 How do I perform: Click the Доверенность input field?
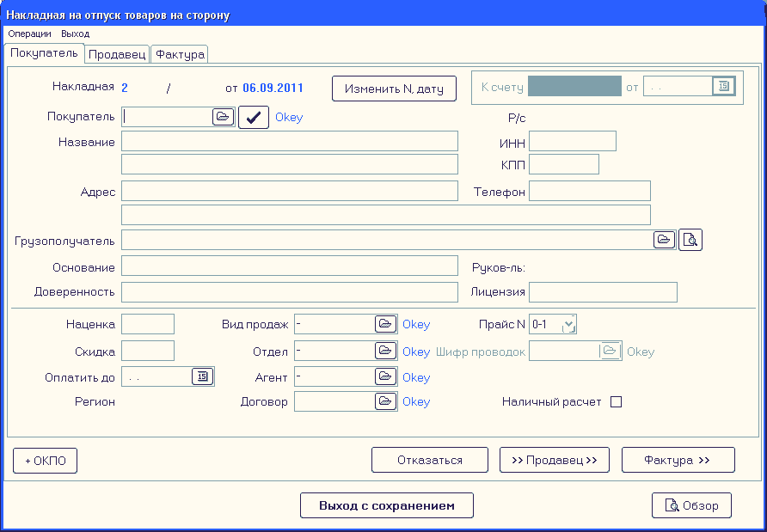coord(290,292)
